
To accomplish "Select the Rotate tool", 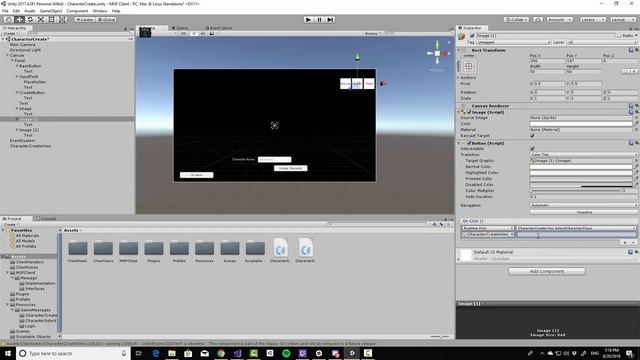I will [30, 20].
